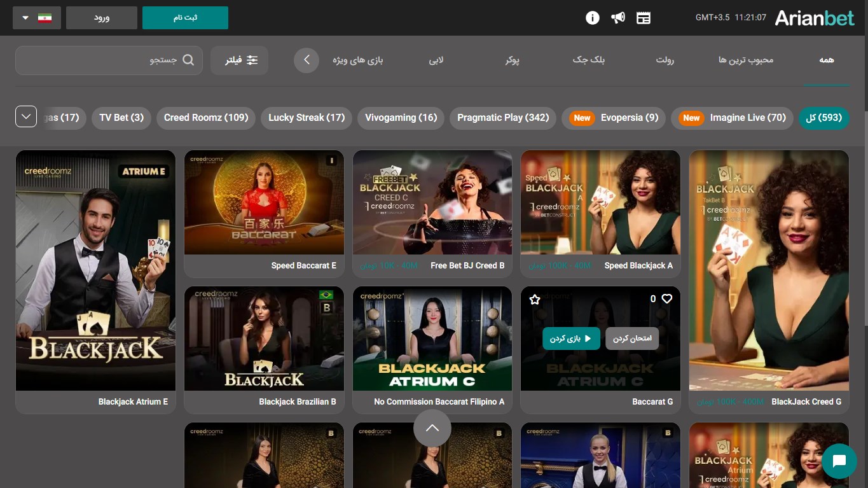This screenshot has height=488, width=868.
Task: Toggle the heart favorite on Baccarat G
Action: 666,299
